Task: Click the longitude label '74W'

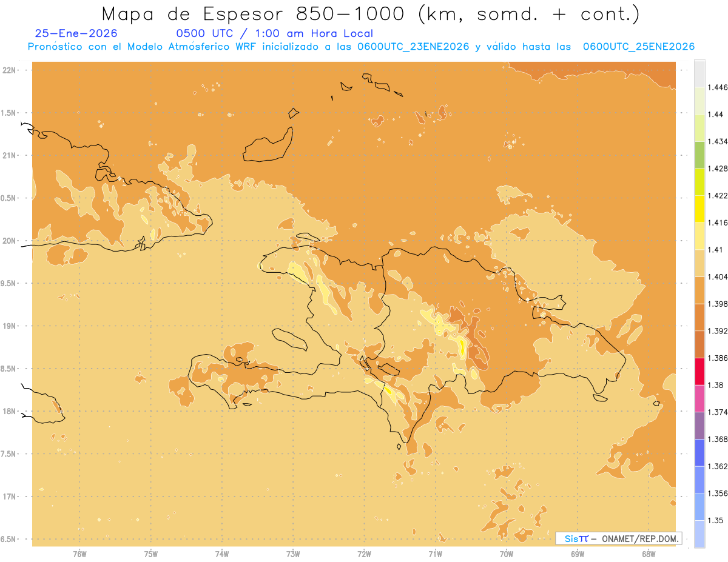Action: [x=222, y=554]
